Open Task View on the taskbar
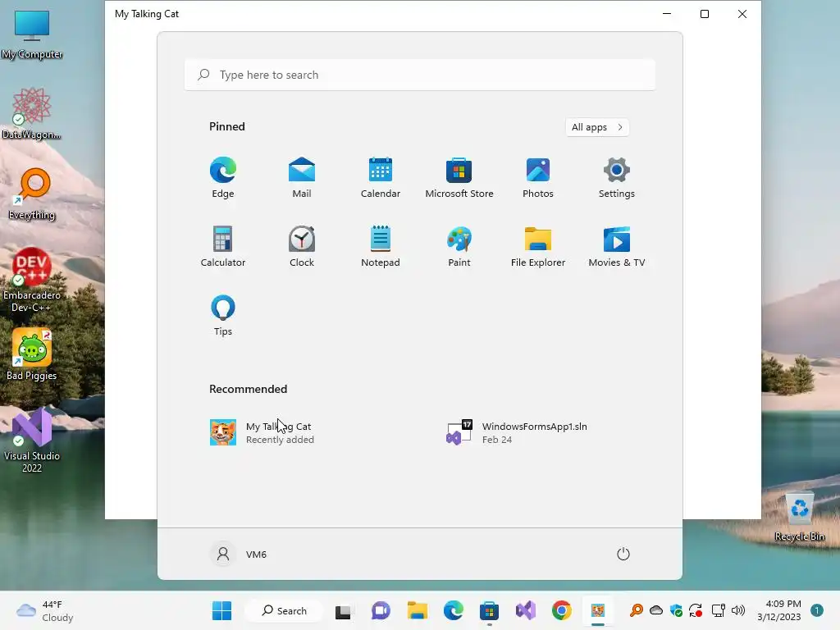840x630 pixels. 343,610
